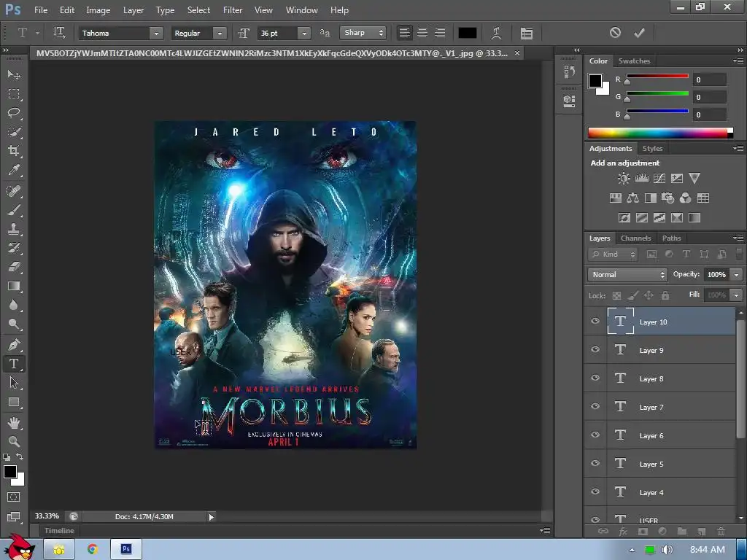The width and height of the screenshot is (747, 560).
Task: Open the Tahoma font family dropdown
Action: [155, 33]
